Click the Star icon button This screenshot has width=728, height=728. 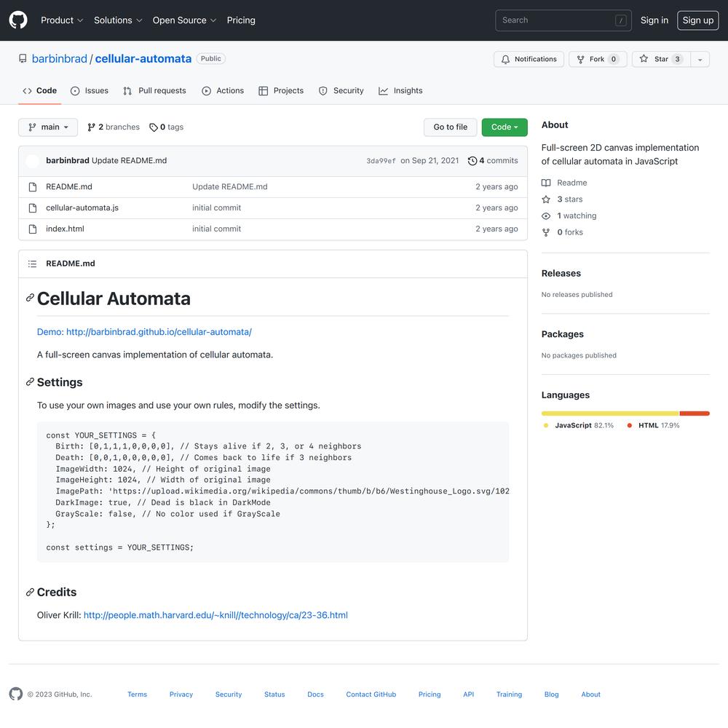click(x=661, y=59)
